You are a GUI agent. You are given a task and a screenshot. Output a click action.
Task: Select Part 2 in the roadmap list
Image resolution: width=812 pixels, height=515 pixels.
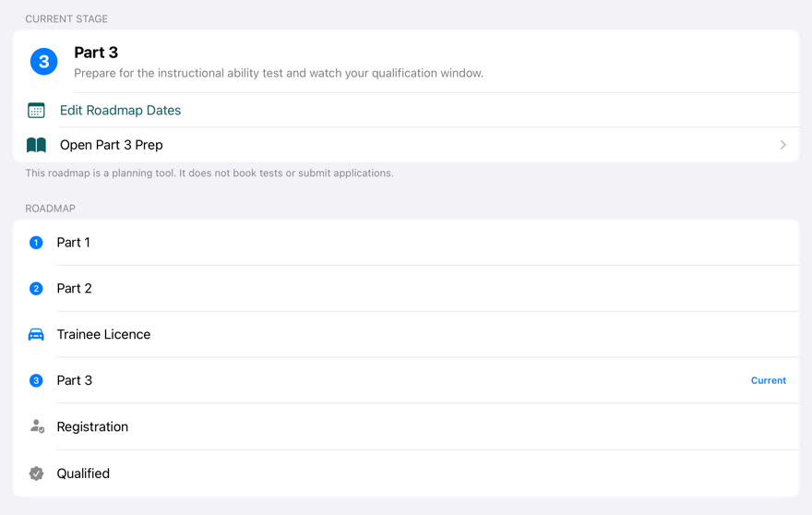pyautogui.click(x=406, y=289)
